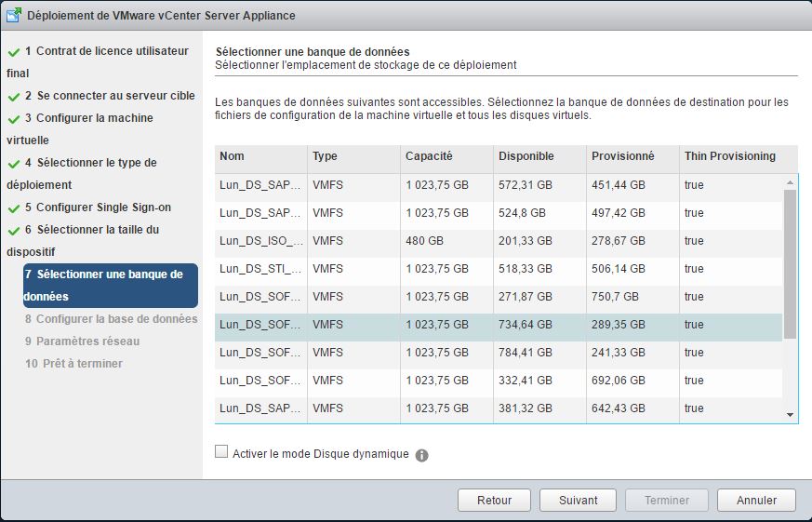Click green checkmark for step 4 type de déploiement
812x522 pixels.
tap(14, 163)
